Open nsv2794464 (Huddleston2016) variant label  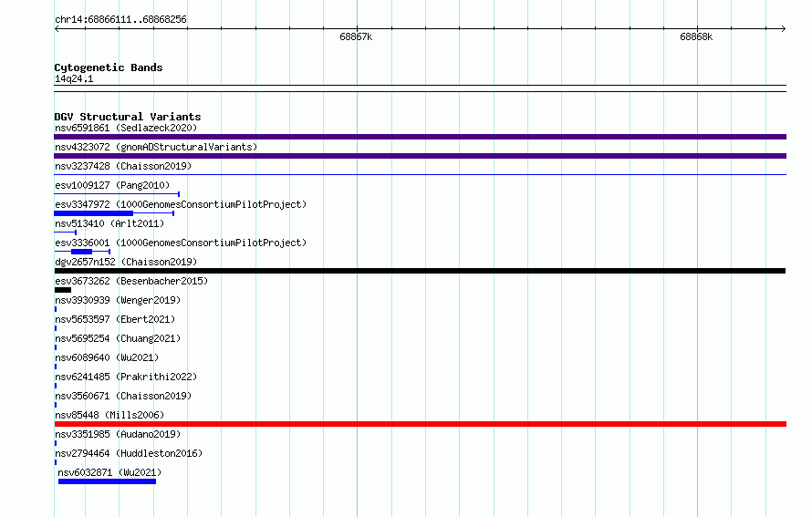click(129, 453)
